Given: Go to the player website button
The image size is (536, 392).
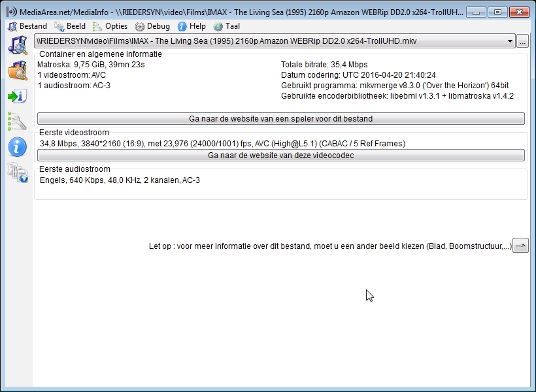Looking at the screenshot, I should 280,119.
